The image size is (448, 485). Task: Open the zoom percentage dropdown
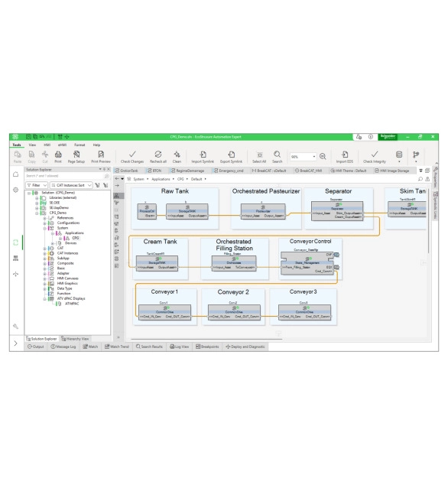point(314,157)
